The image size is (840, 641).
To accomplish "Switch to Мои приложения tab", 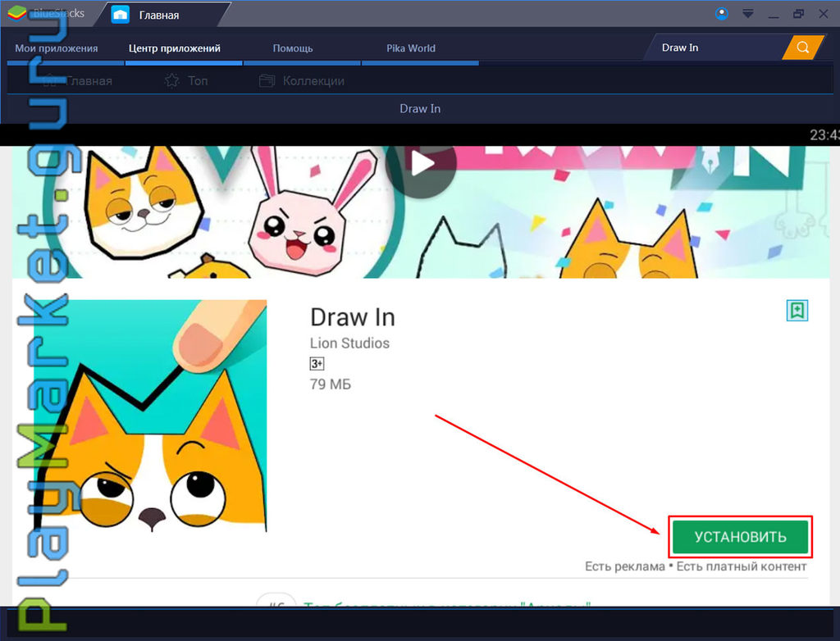I will (57, 48).
